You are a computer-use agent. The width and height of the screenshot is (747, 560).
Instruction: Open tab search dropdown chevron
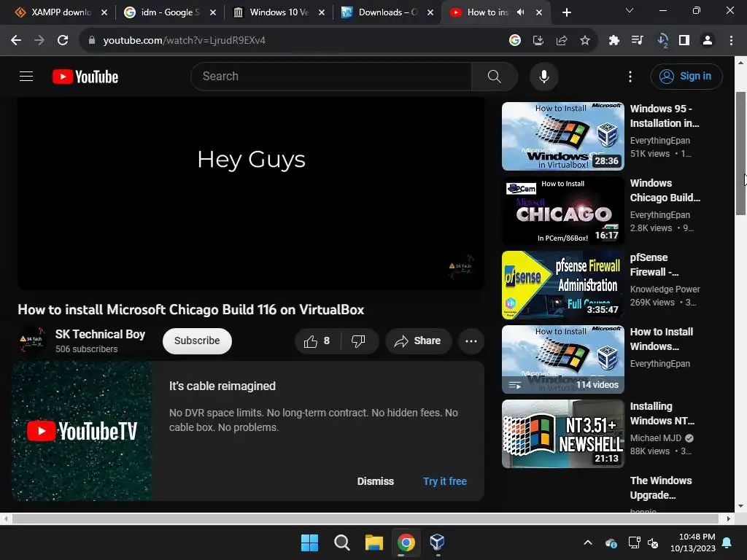[x=630, y=10]
